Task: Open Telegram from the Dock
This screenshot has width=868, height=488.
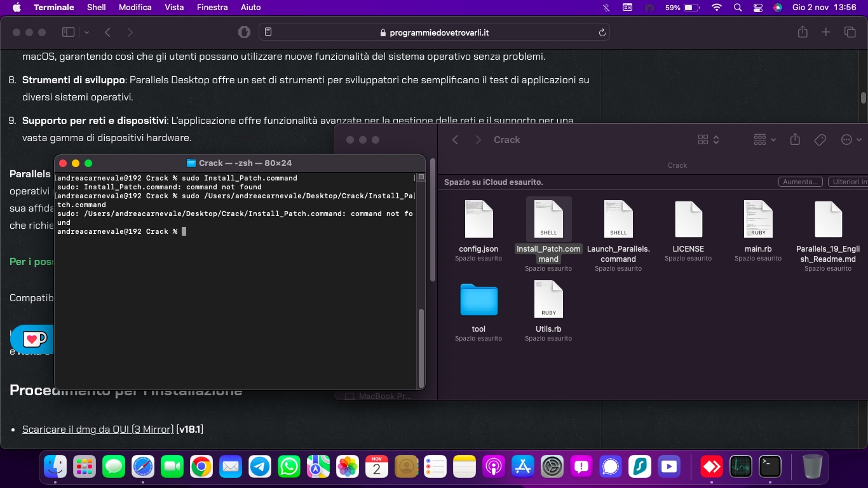Action: [259, 467]
